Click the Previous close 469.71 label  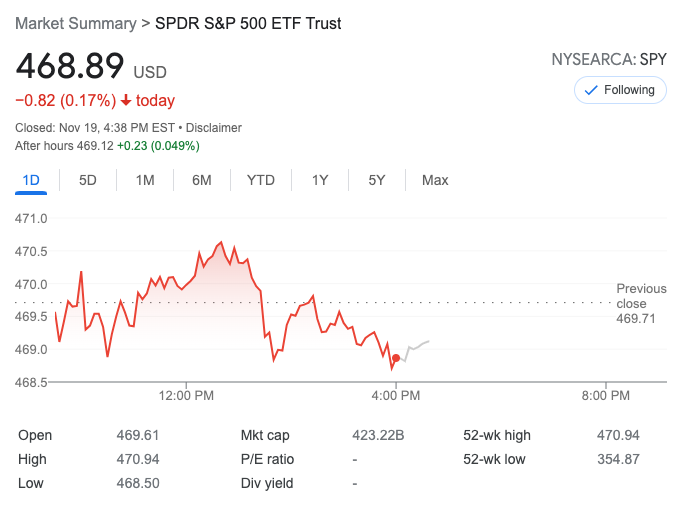coord(632,303)
